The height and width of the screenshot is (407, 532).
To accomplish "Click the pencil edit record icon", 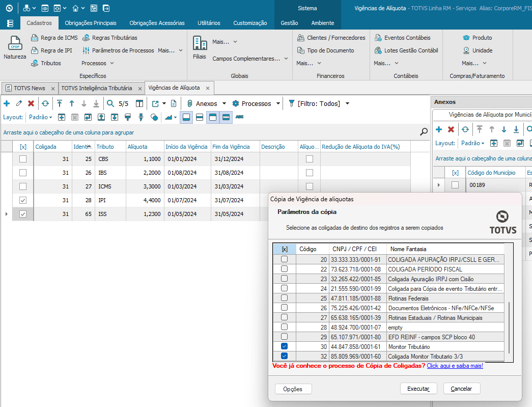I will pyautogui.click(x=19, y=103).
